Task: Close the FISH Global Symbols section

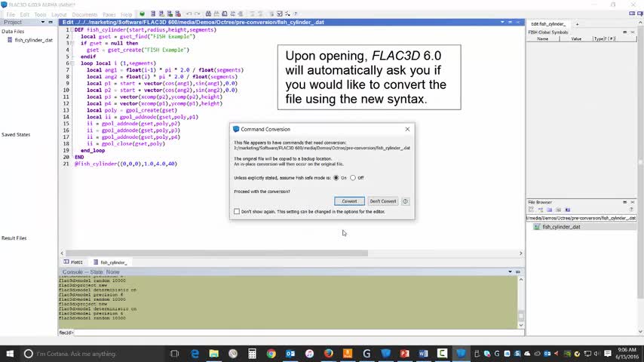Action: pyautogui.click(x=633, y=32)
